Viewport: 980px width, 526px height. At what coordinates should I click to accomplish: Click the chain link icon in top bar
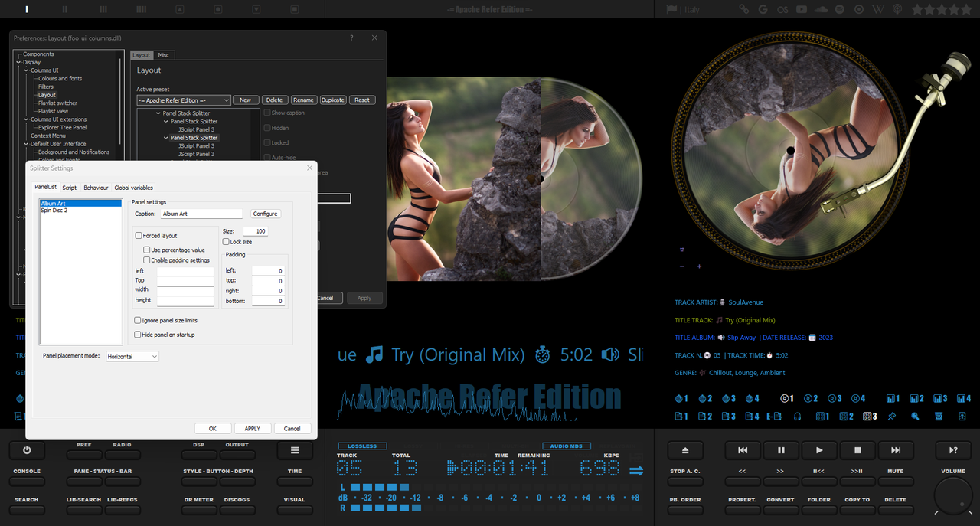coord(743,9)
